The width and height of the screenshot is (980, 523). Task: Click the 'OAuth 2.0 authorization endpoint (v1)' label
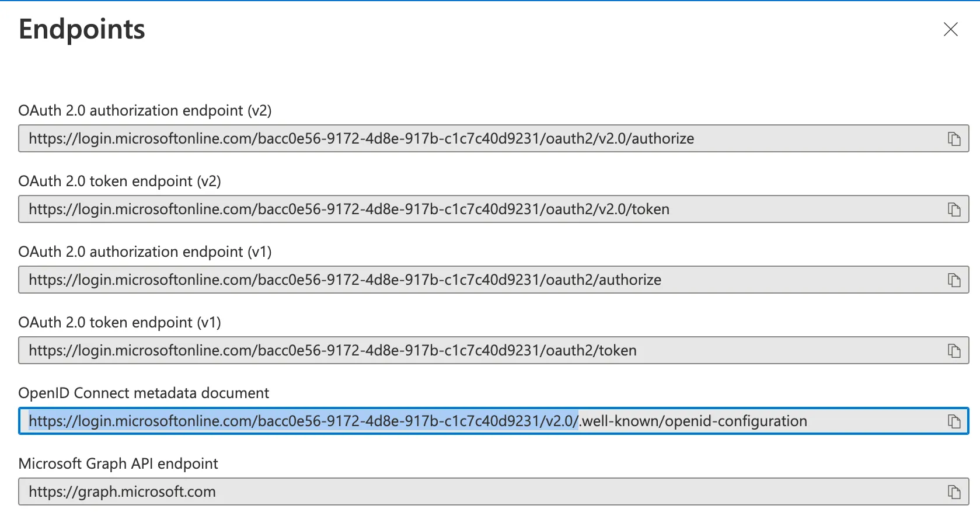[145, 252]
